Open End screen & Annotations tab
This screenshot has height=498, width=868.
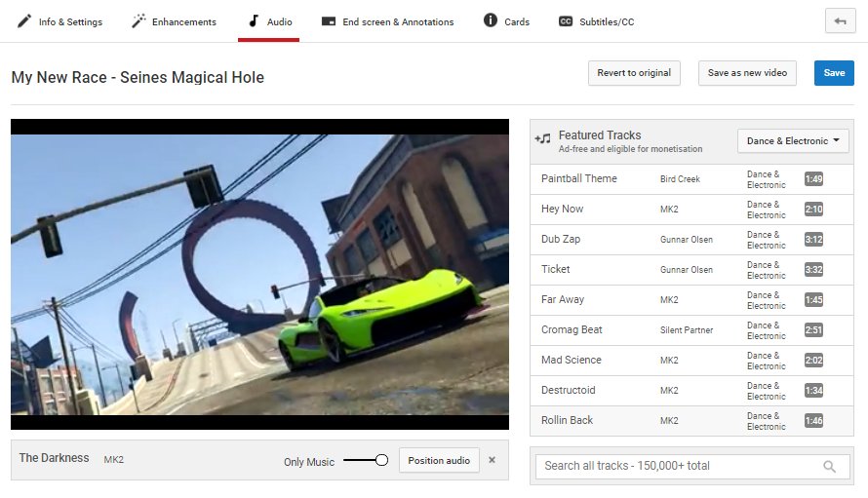click(387, 21)
